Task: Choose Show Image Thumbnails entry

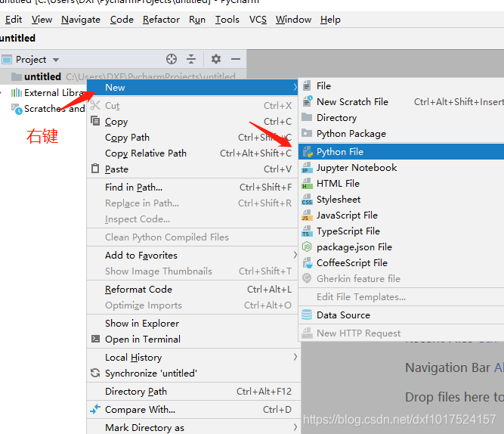Action: 192,271
